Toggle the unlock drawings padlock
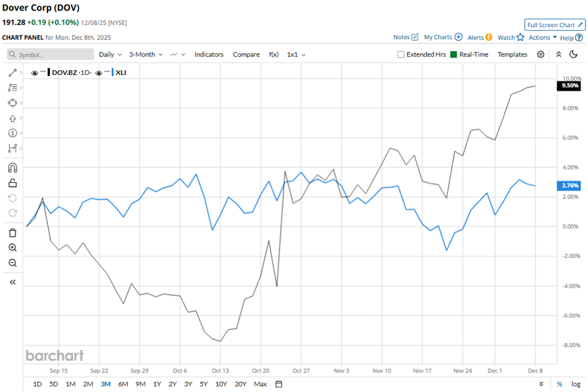This screenshot has height=392, width=588. coord(13,183)
